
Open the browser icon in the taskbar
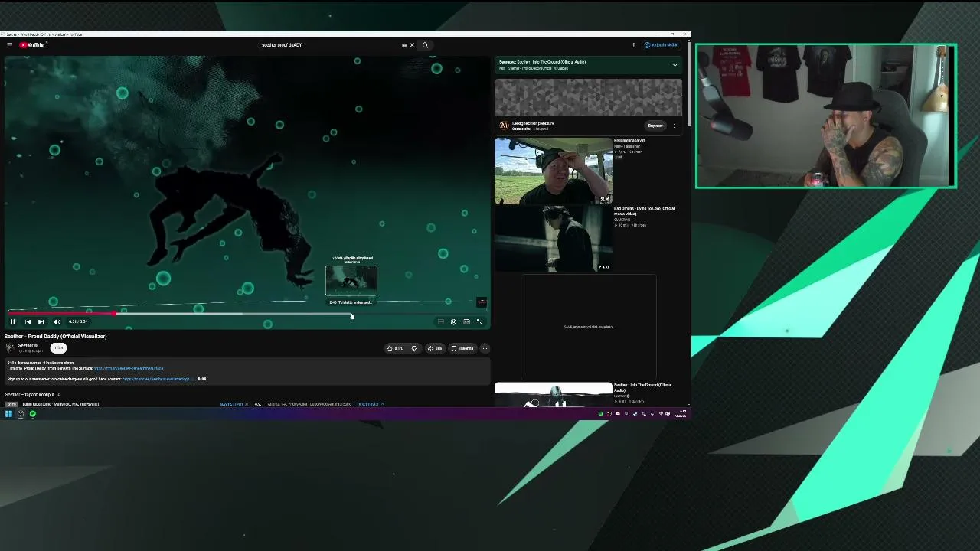(x=21, y=414)
